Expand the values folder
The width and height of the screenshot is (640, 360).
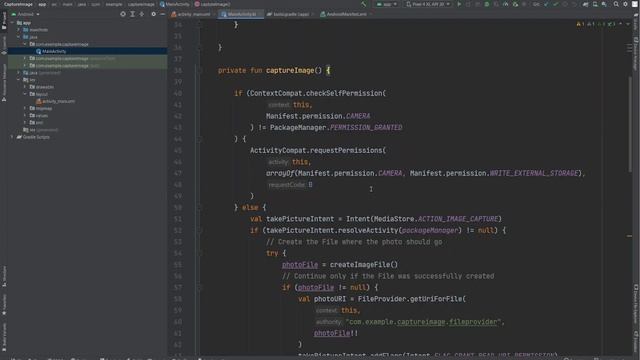coord(25,116)
